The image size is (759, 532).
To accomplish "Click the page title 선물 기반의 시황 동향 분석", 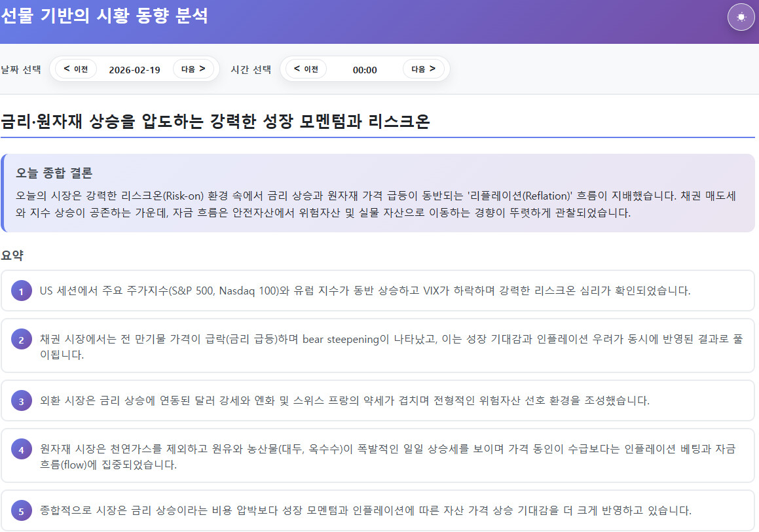I will tap(104, 16).
